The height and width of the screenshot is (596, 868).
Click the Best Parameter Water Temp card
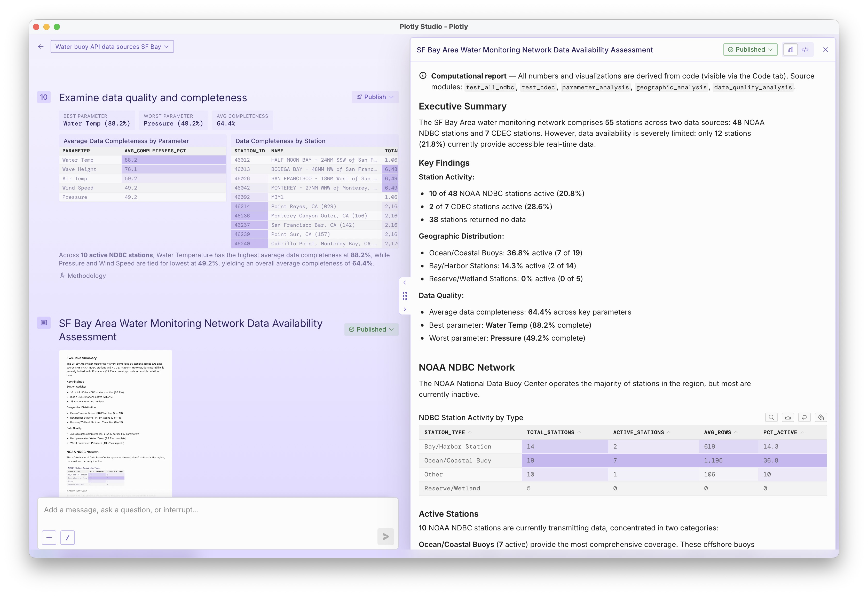tap(97, 120)
